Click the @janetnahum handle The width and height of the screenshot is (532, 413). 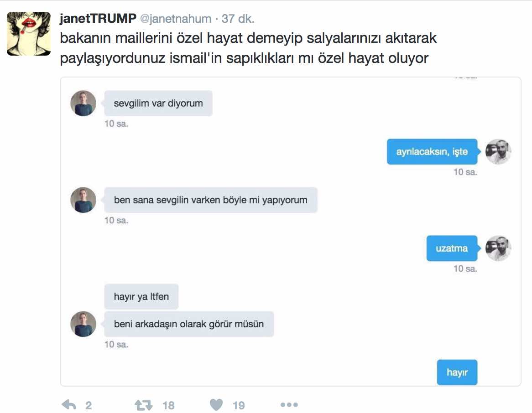point(176,19)
